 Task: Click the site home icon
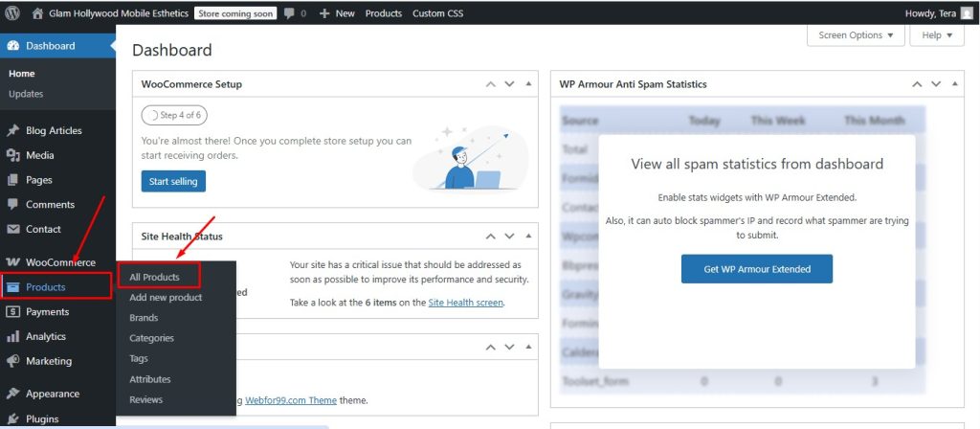click(37, 13)
